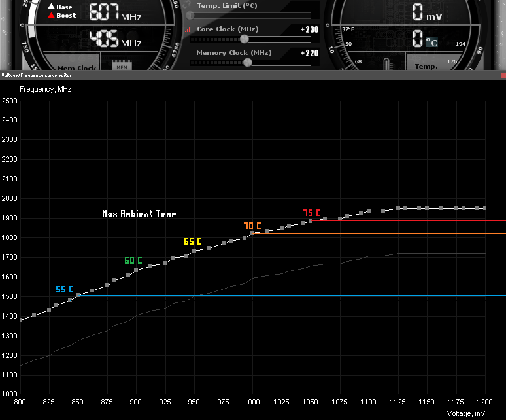This screenshot has width=506, height=420.
Task: Click the red curve editor icon beside Core Clock
Action: click(x=188, y=29)
